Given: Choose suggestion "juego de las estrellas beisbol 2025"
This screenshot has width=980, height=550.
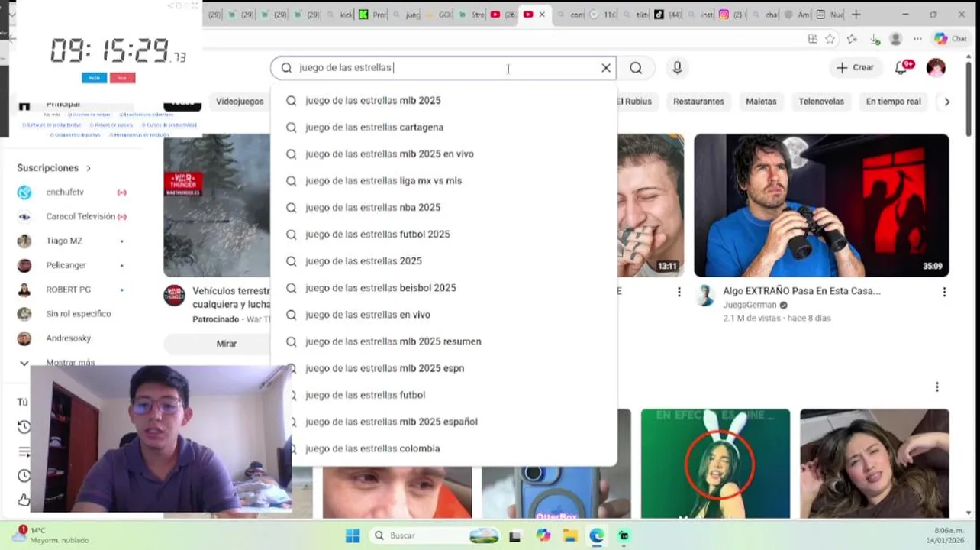Looking at the screenshot, I should (443, 288).
